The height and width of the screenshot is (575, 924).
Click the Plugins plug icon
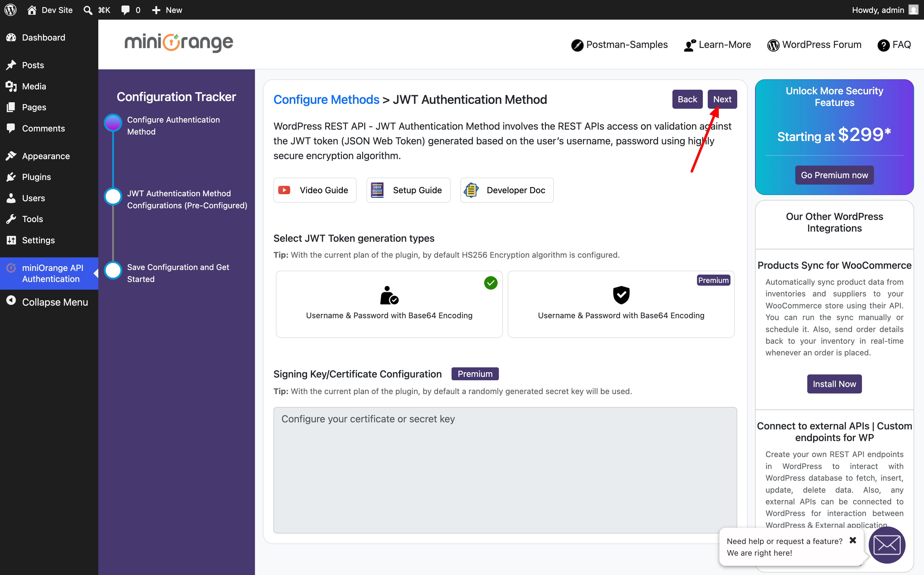(x=11, y=177)
